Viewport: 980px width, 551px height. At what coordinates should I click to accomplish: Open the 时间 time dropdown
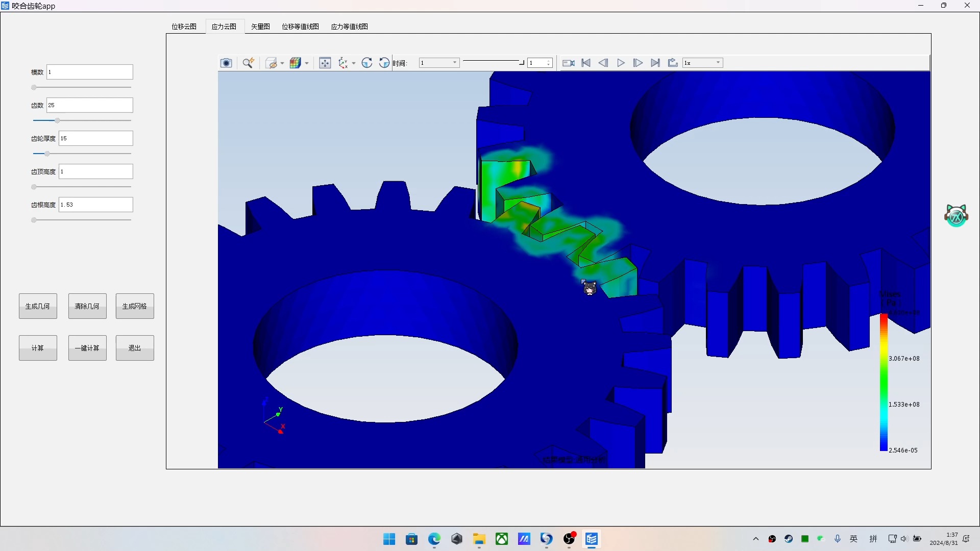(x=439, y=63)
